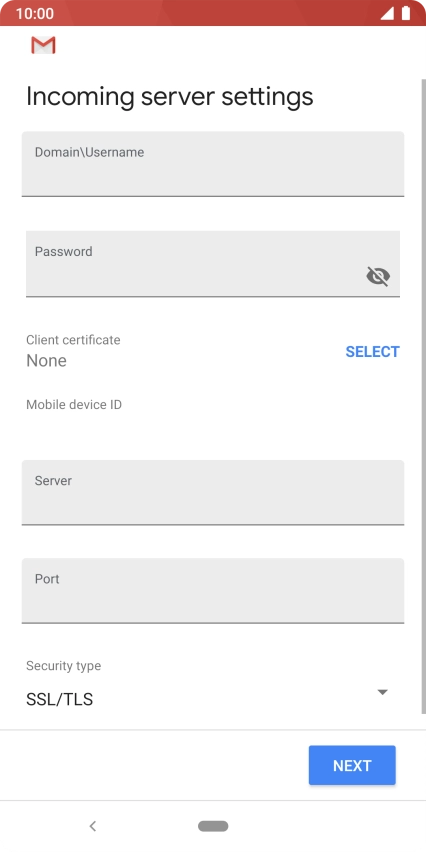Tap the Gmail logo icon

(x=43, y=45)
